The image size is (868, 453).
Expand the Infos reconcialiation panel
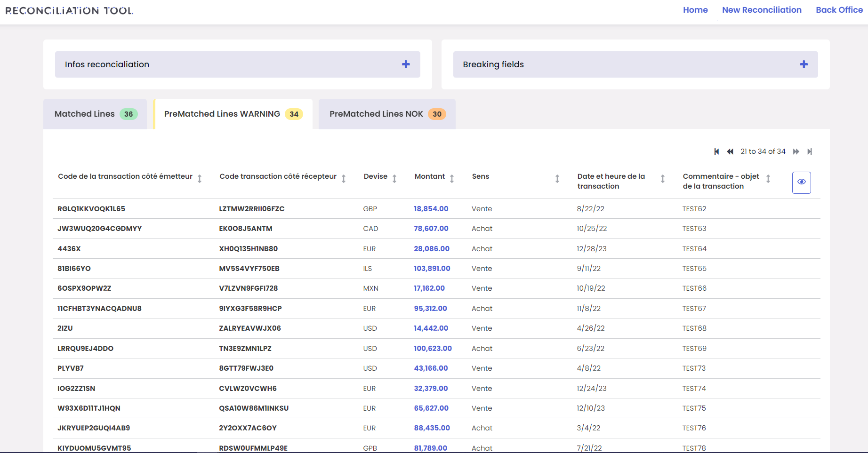[x=406, y=64]
